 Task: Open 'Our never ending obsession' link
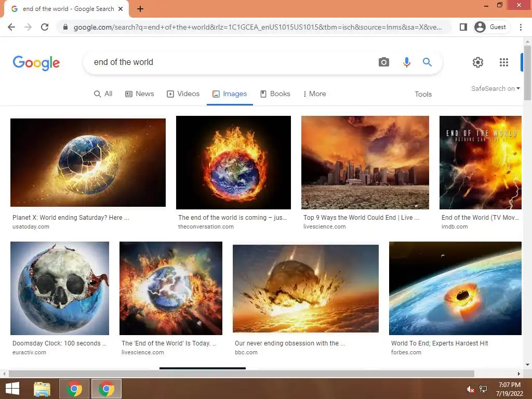(290, 343)
